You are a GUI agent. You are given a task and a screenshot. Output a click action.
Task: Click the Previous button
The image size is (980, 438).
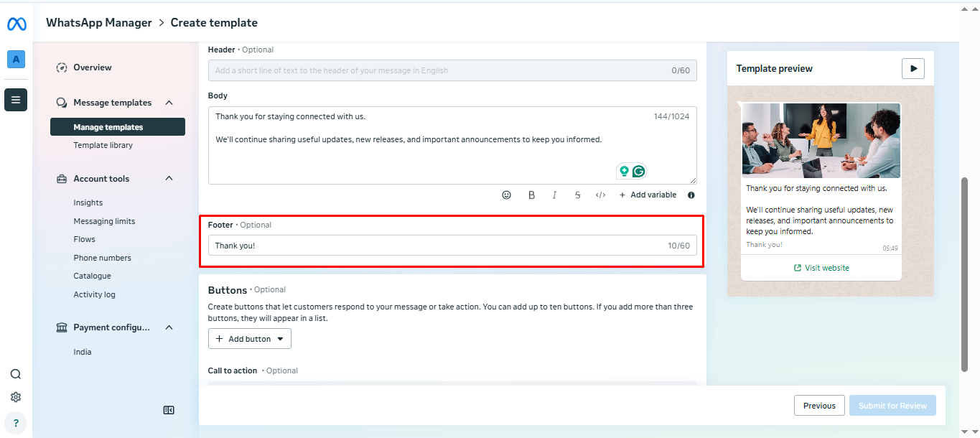[819, 406]
